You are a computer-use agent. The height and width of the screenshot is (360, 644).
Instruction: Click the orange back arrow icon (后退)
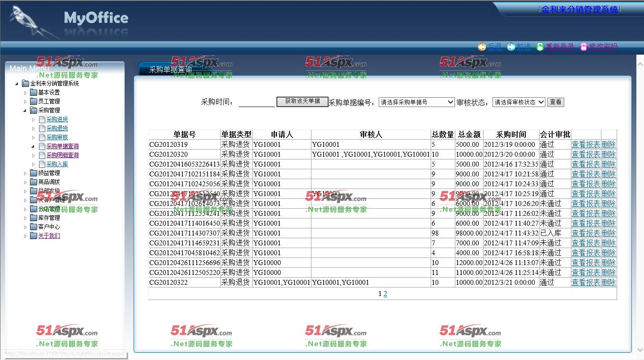(x=482, y=47)
